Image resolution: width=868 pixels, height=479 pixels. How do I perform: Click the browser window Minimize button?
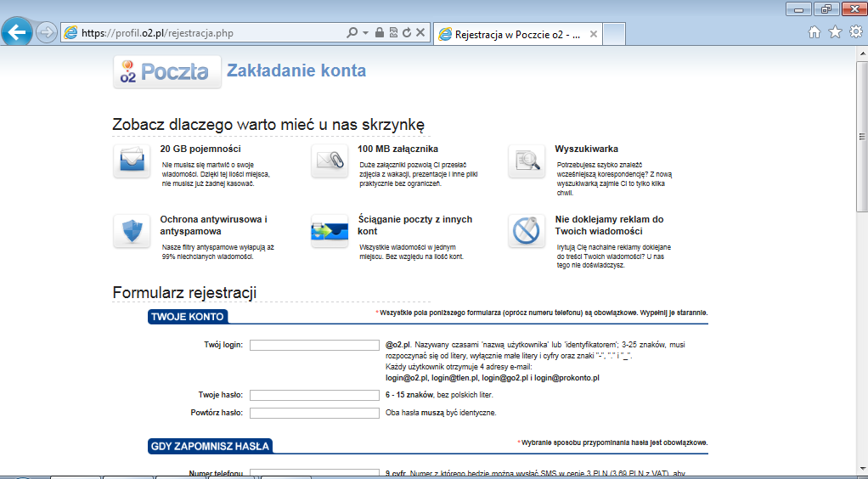(x=799, y=8)
